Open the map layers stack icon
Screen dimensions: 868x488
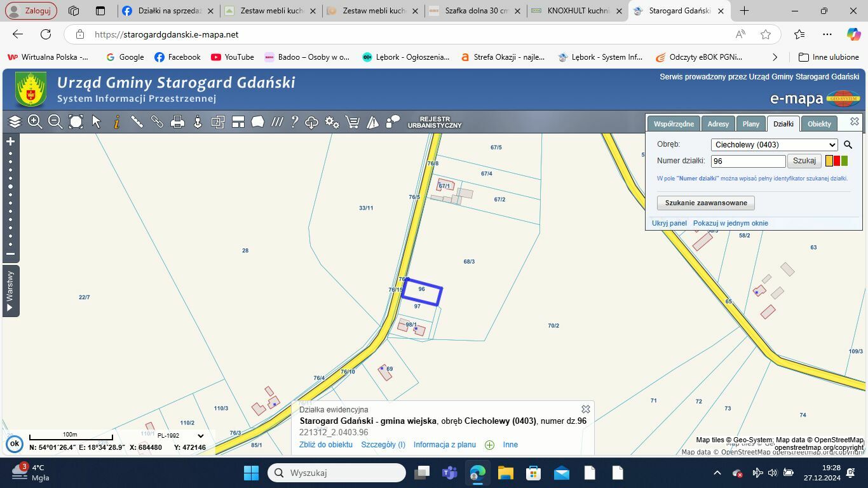click(x=15, y=122)
